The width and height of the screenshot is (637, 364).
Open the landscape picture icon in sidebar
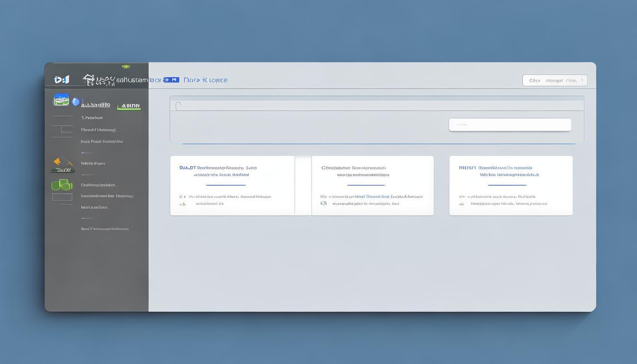(x=61, y=100)
